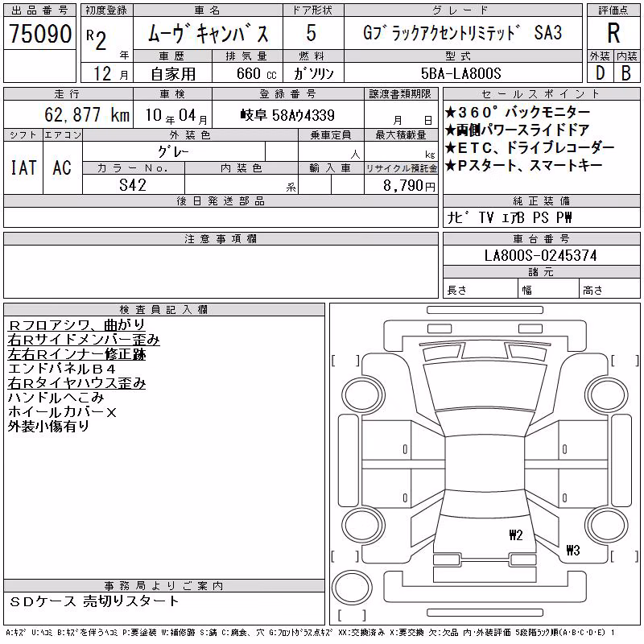This screenshot has height=644, width=644.
Task: Click inspector note ホイールカバー×
Action: (x=63, y=411)
